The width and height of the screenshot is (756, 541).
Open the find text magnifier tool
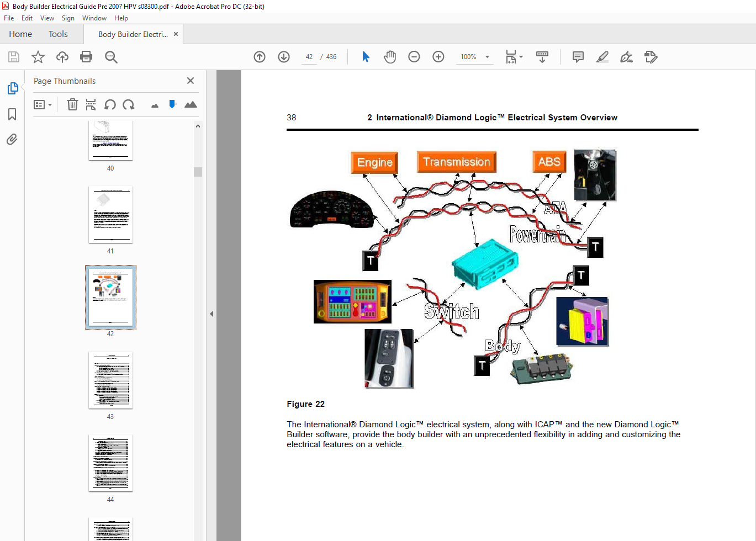tap(111, 57)
